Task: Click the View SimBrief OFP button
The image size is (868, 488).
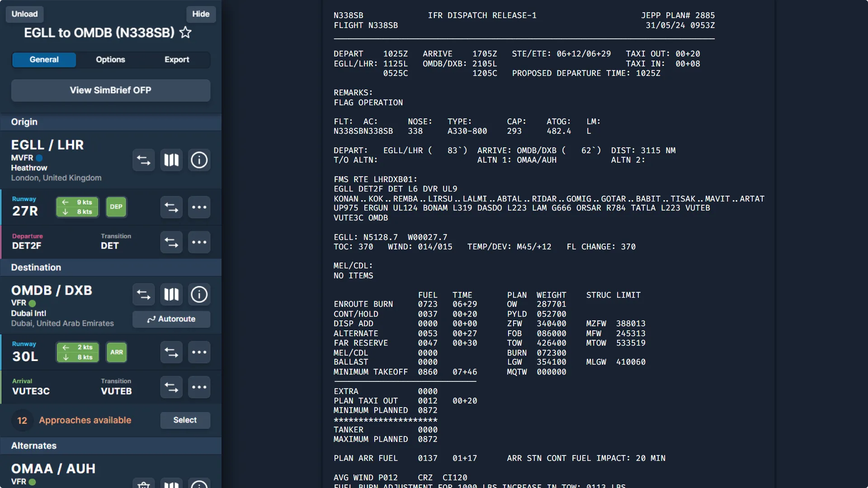Action: pyautogui.click(x=111, y=90)
